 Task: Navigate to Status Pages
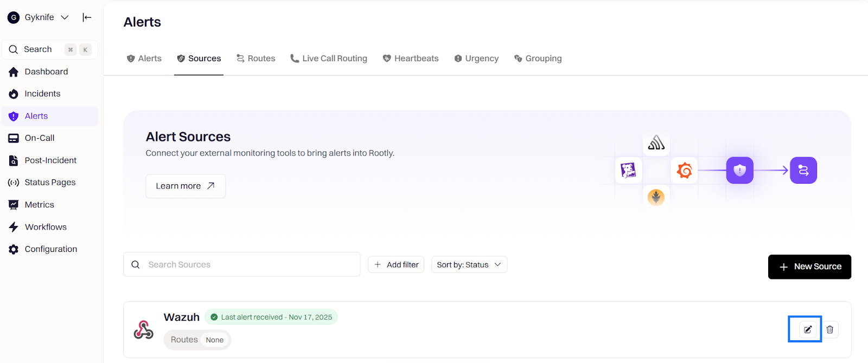click(x=50, y=183)
